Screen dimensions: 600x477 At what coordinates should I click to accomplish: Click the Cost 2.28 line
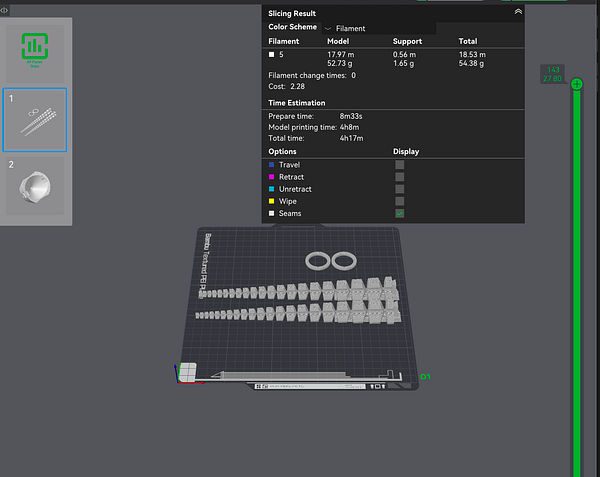point(287,86)
